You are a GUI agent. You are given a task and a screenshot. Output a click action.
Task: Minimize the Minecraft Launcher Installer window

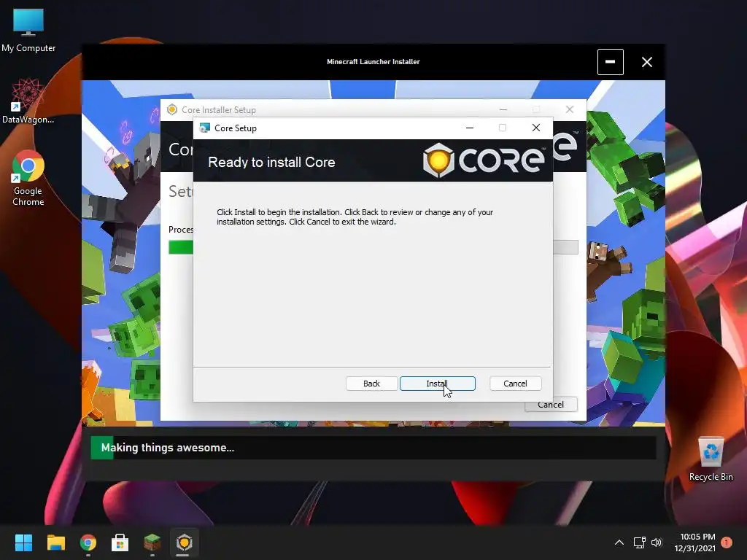point(611,62)
